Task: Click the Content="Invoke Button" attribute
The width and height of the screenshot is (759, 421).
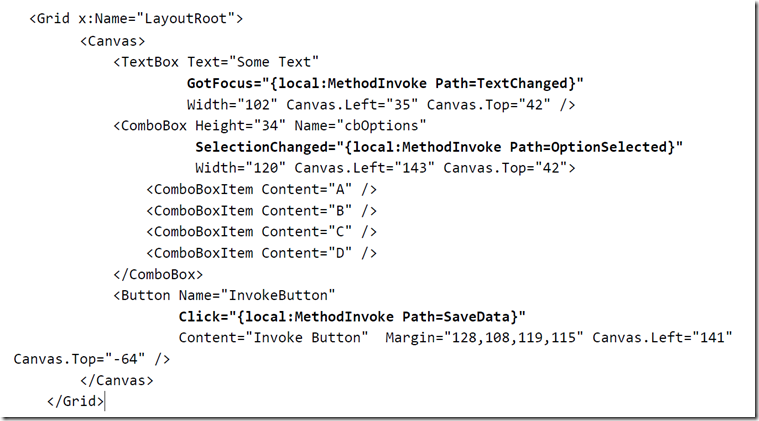Action: click(273, 337)
